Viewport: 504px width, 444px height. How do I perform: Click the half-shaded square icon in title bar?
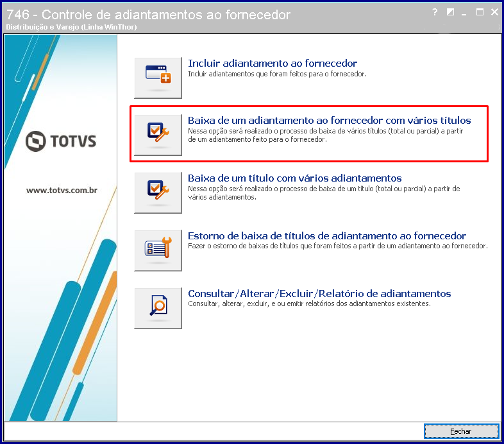click(450, 12)
